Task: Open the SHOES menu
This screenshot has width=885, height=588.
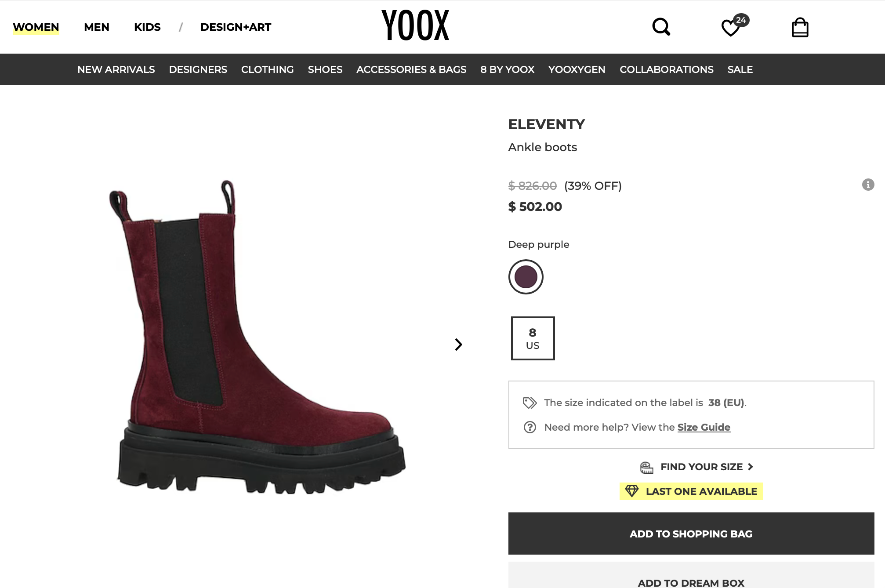Action: click(x=325, y=69)
